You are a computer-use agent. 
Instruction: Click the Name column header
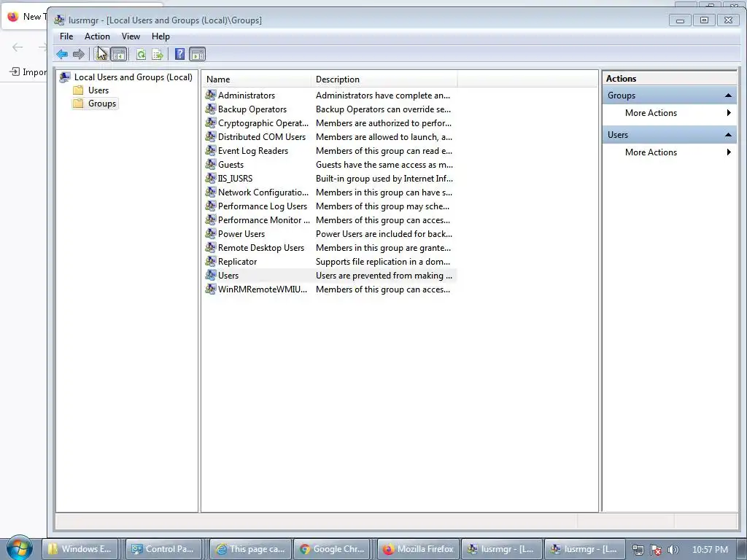point(256,79)
